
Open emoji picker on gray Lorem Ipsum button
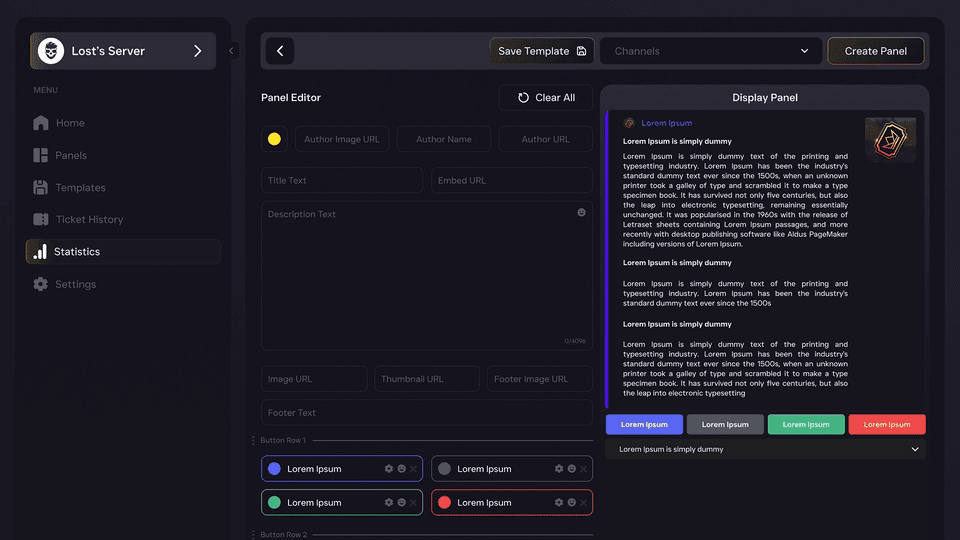pyautogui.click(x=571, y=468)
